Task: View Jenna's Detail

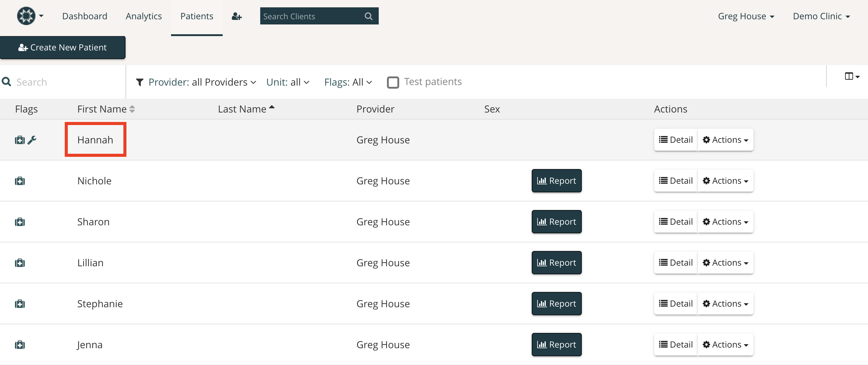Action: [x=676, y=345]
